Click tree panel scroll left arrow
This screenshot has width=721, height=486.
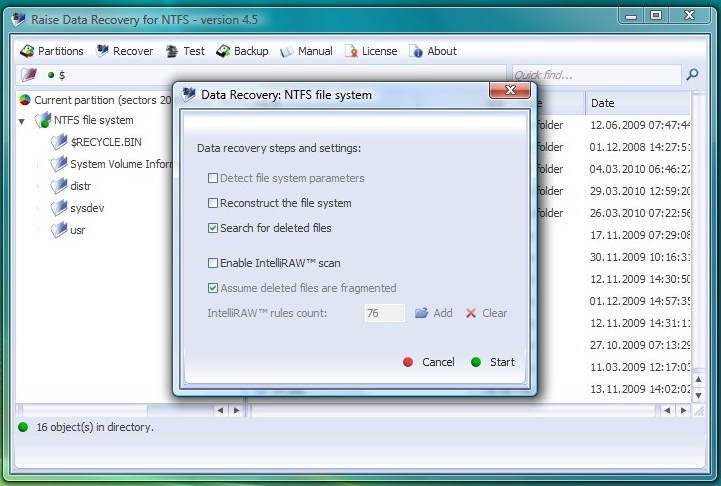click(220, 410)
